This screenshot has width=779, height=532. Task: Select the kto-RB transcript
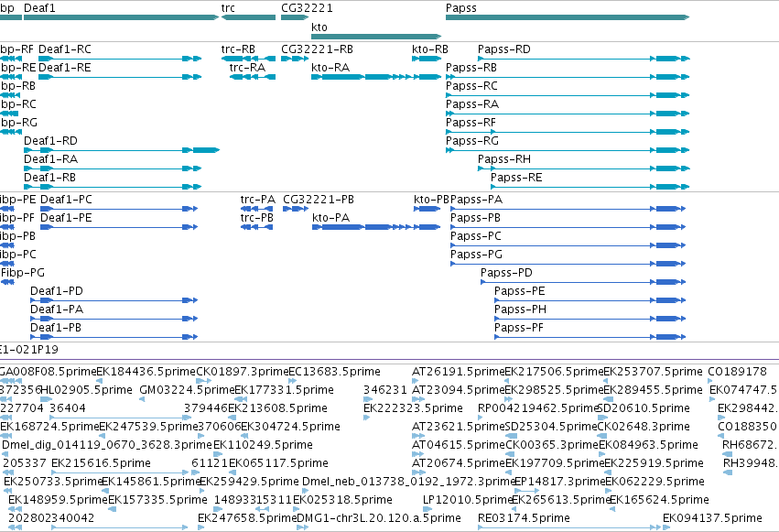pyautogui.click(x=427, y=59)
